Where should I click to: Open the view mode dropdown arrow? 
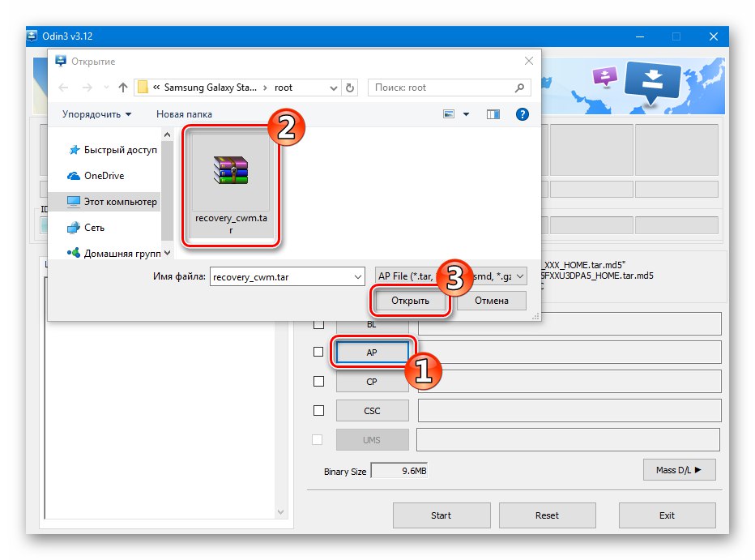(x=466, y=114)
